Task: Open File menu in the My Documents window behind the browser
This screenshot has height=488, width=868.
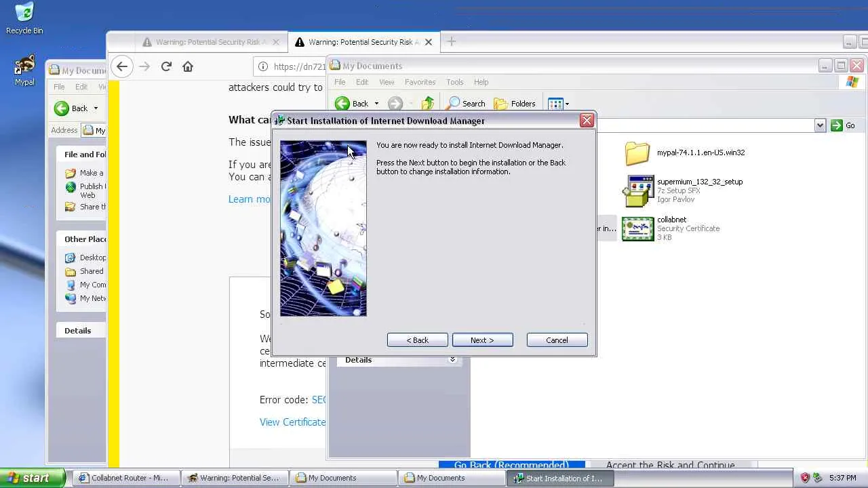Action: coord(59,87)
